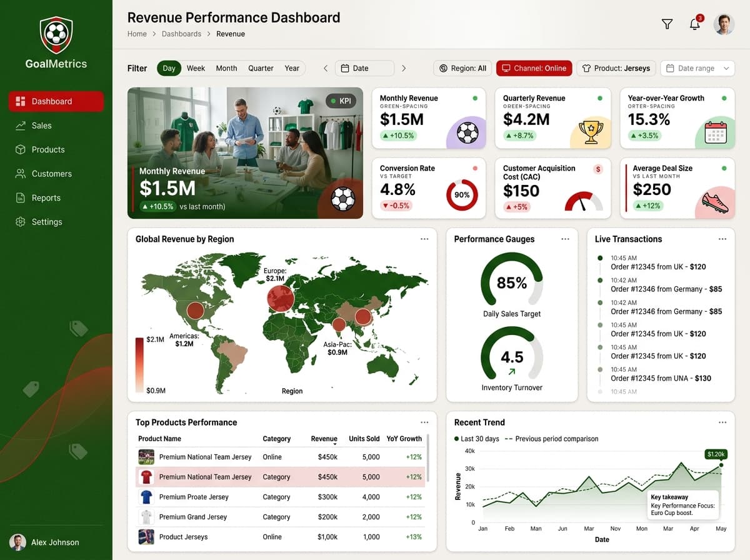Expand the Date range dropdown

(697, 68)
